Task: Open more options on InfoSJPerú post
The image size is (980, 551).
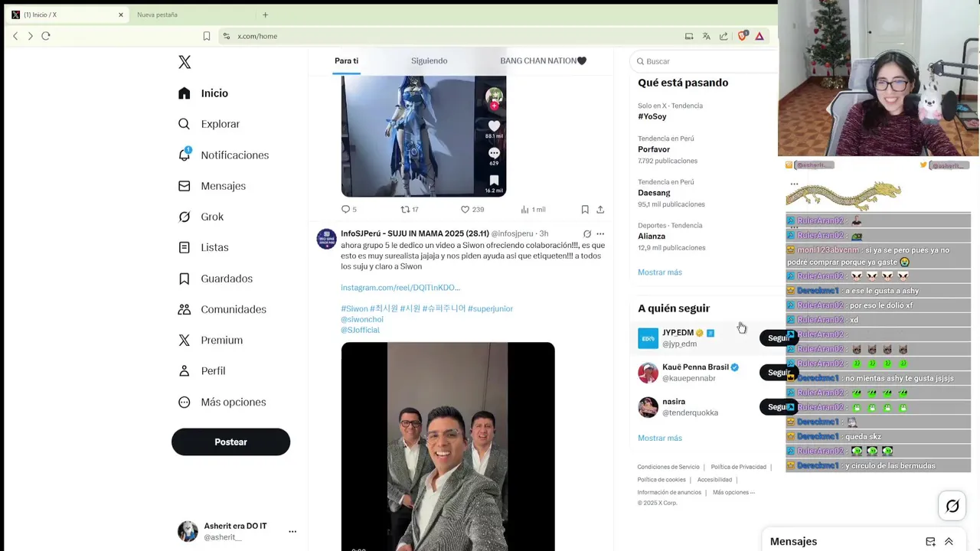Action: [600, 233]
